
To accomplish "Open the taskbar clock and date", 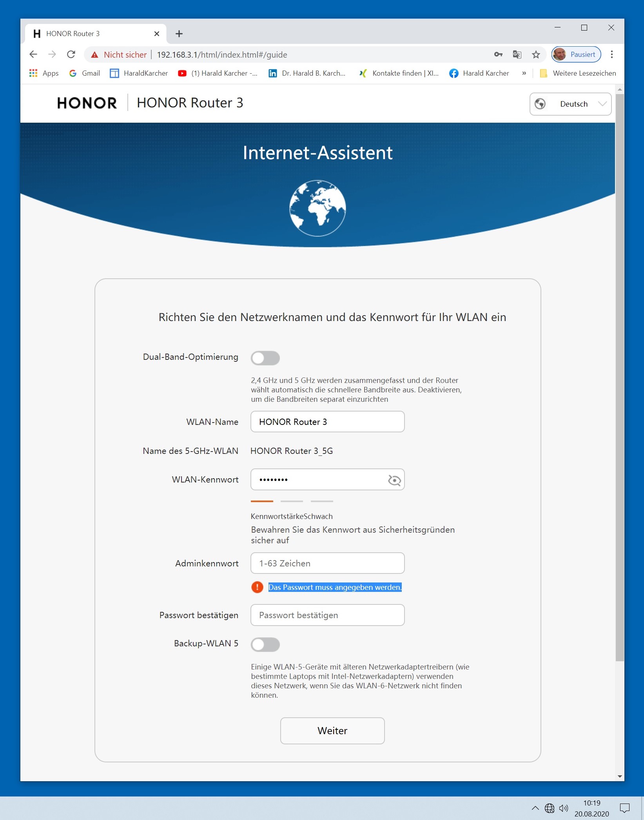I will (592, 808).
